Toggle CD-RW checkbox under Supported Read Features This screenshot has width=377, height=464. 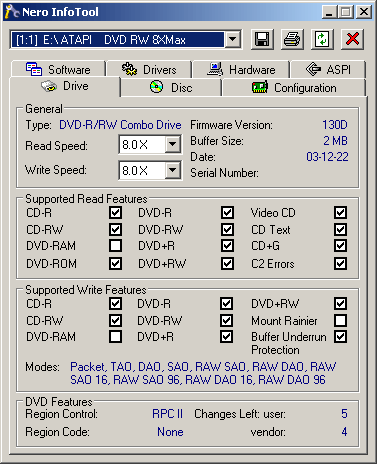click(x=115, y=230)
